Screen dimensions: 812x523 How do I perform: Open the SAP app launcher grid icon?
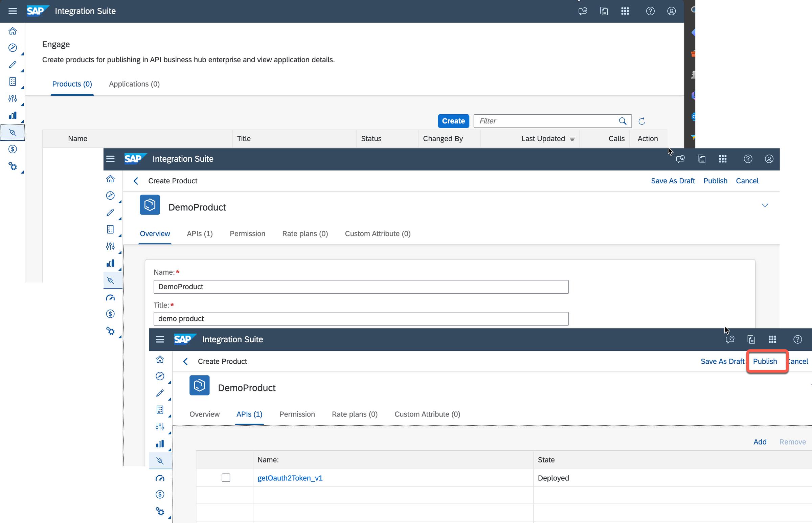pyautogui.click(x=625, y=11)
